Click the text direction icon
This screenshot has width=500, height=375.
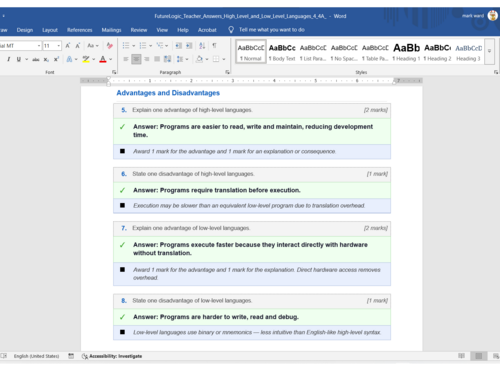click(x=167, y=59)
